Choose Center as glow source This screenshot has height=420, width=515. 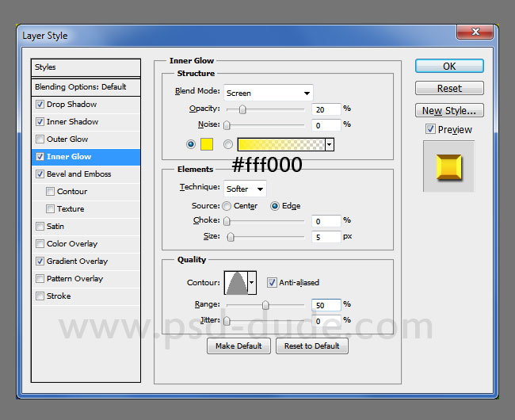click(227, 206)
